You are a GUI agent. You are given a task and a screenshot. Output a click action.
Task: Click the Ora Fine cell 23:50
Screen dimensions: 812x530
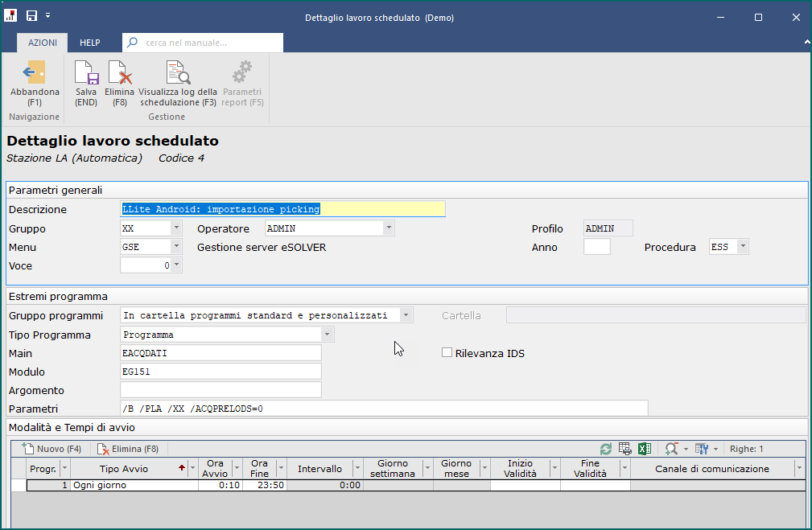click(264, 485)
